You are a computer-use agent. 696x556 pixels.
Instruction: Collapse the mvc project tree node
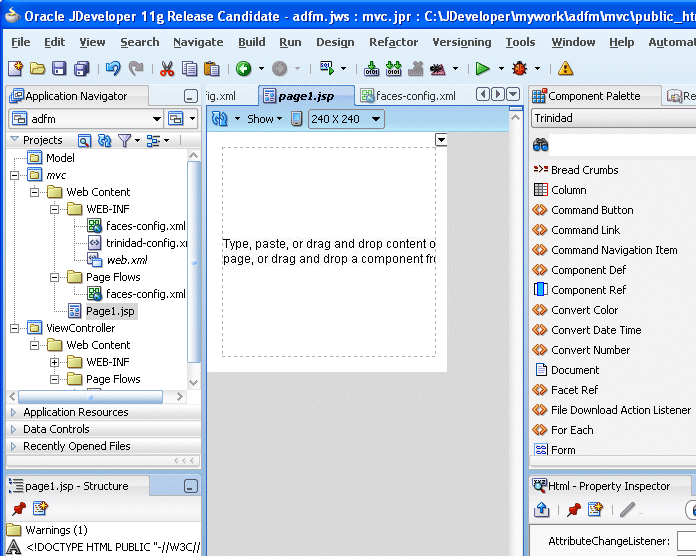click(15, 175)
